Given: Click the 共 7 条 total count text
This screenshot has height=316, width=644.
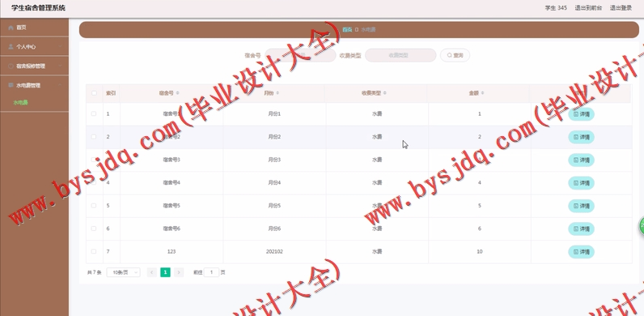Looking at the screenshot, I should pyautogui.click(x=94, y=272).
